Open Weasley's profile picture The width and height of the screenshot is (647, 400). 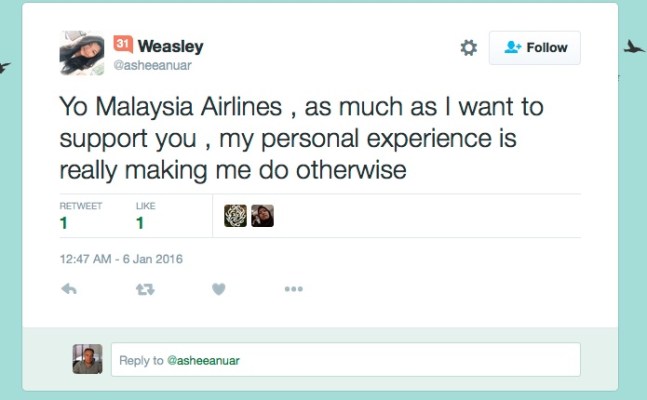click(x=82, y=52)
